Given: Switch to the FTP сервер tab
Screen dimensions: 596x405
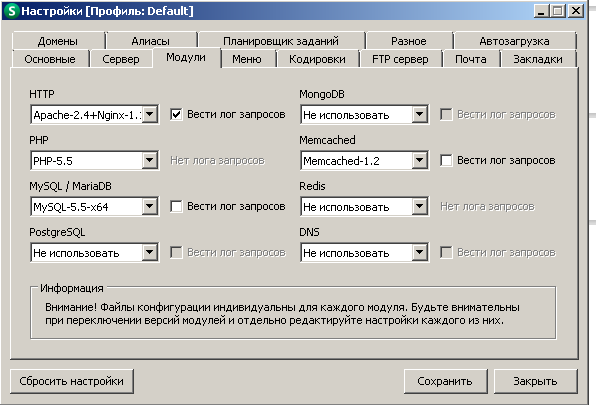Looking at the screenshot, I should tap(400, 59).
